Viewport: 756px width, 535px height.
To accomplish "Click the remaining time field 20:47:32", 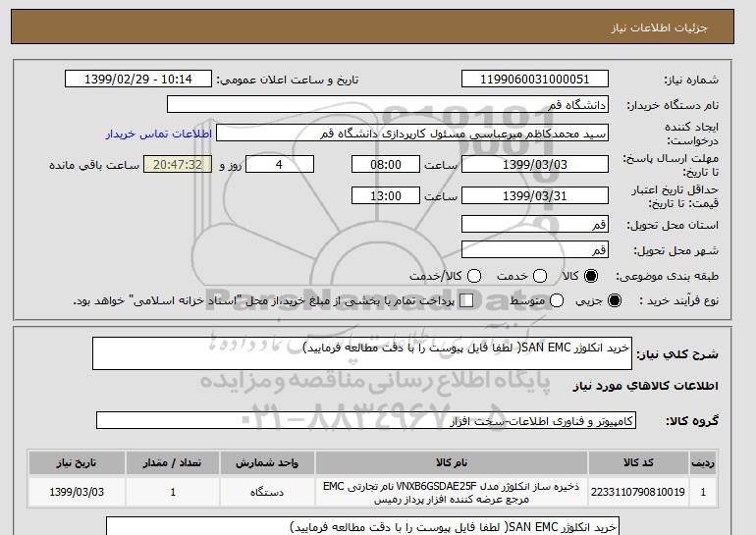I will point(178,164).
